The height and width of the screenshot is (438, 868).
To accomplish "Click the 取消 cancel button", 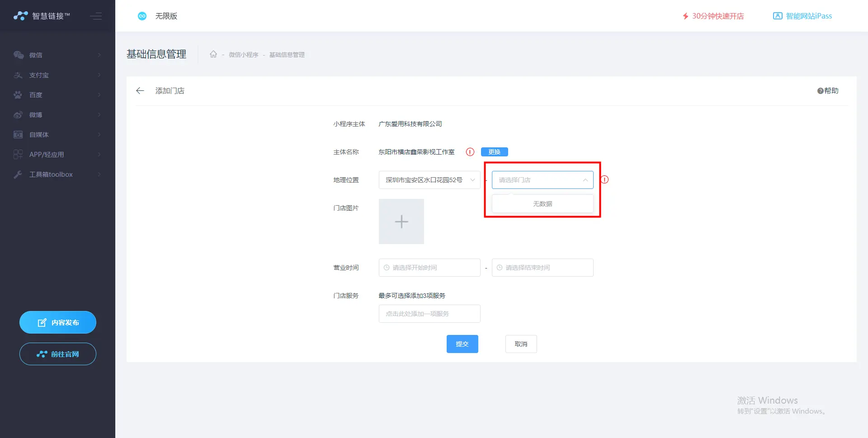I will [521, 344].
